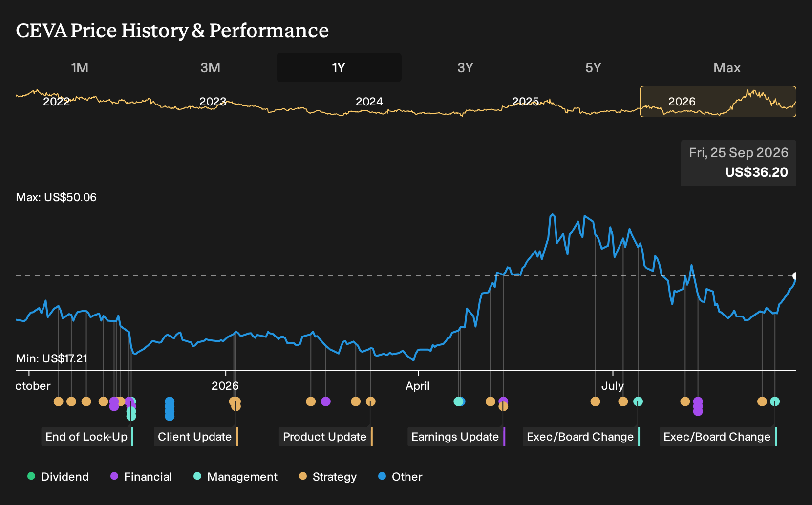Toggle the Financial legend filter
Screen dimensions: 812x505
[141, 477]
